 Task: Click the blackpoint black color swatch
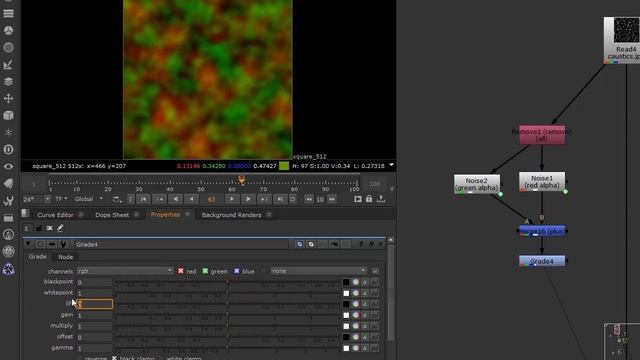(x=346, y=282)
